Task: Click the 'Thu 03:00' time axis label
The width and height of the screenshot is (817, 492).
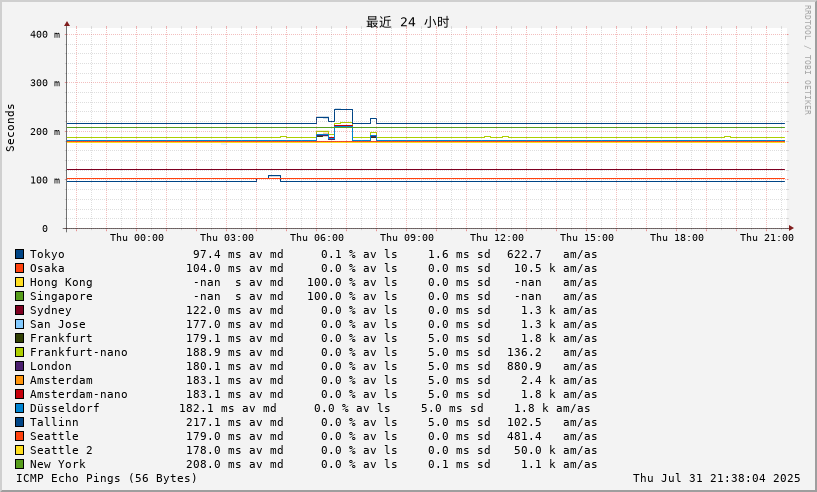Action: [227, 238]
